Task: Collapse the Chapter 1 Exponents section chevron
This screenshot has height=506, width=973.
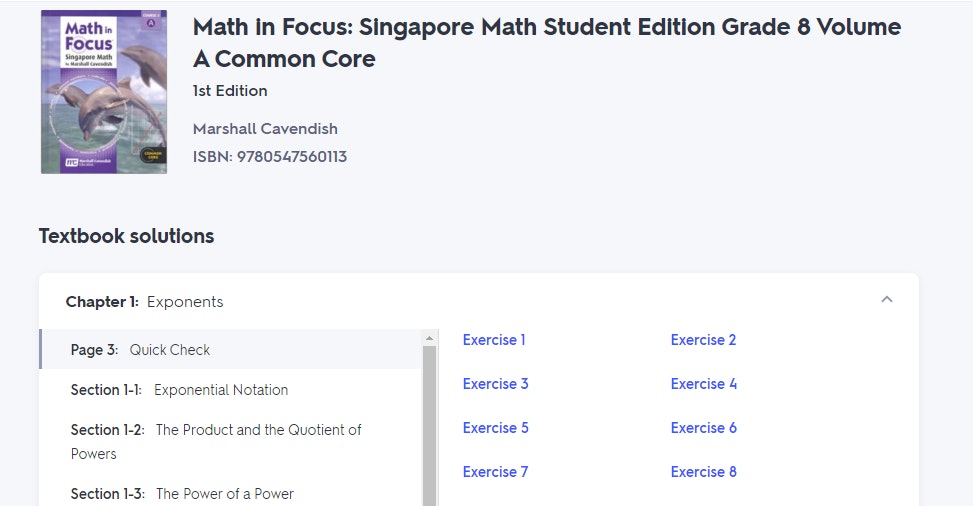Action: (887, 300)
